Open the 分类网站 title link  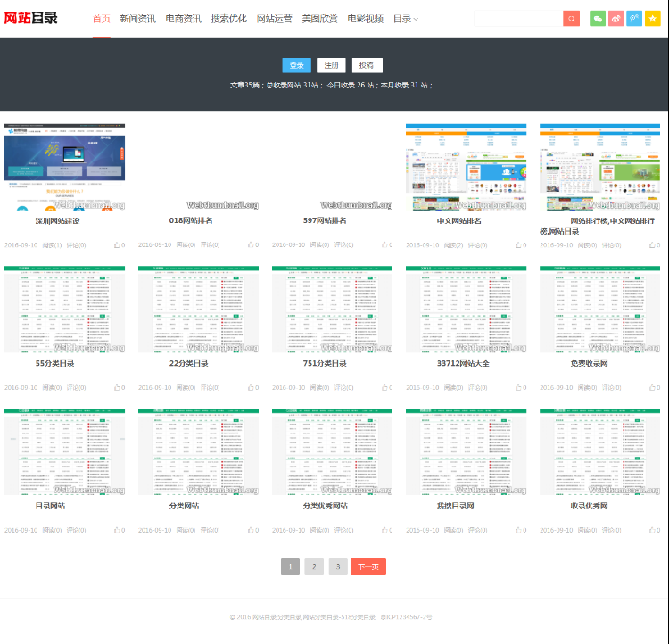coord(184,506)
